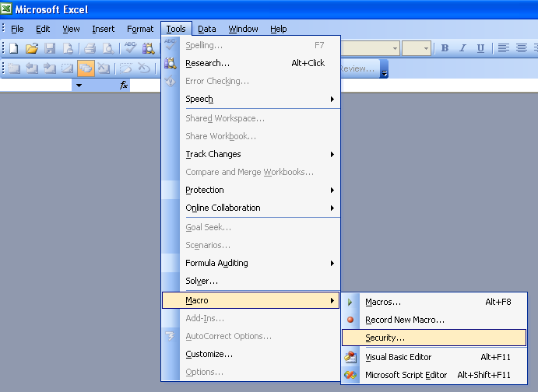
Task: Click the Open folder icon
Action: [x=32, y=48]
